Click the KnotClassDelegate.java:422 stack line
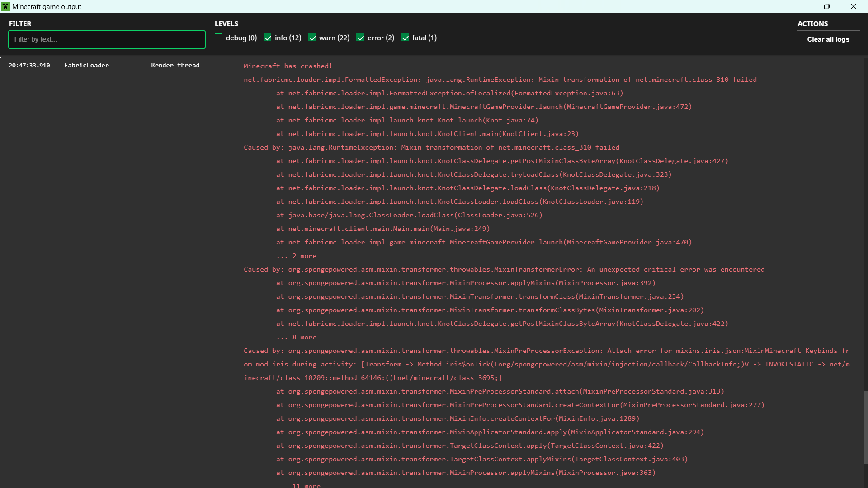 (x=502, y=324)
